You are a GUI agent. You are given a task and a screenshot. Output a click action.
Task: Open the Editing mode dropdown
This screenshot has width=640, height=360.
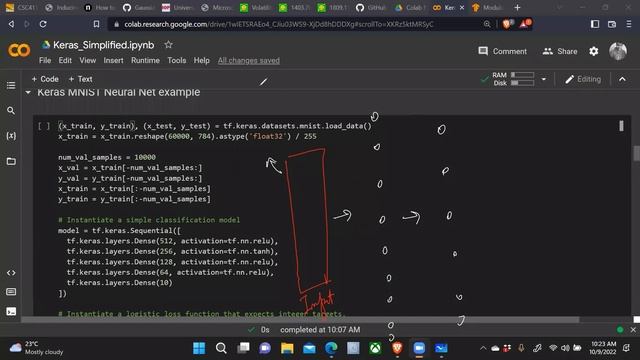point(583,79)
